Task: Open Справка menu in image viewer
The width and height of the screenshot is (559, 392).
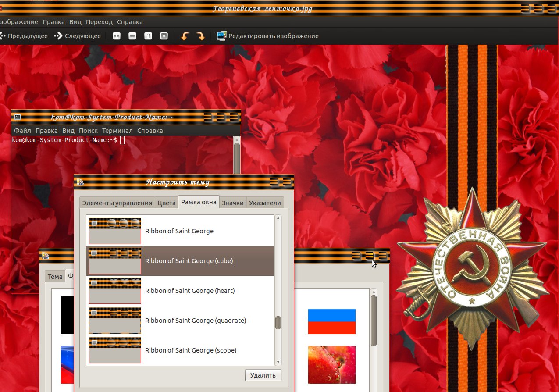Action: (130, 22)
